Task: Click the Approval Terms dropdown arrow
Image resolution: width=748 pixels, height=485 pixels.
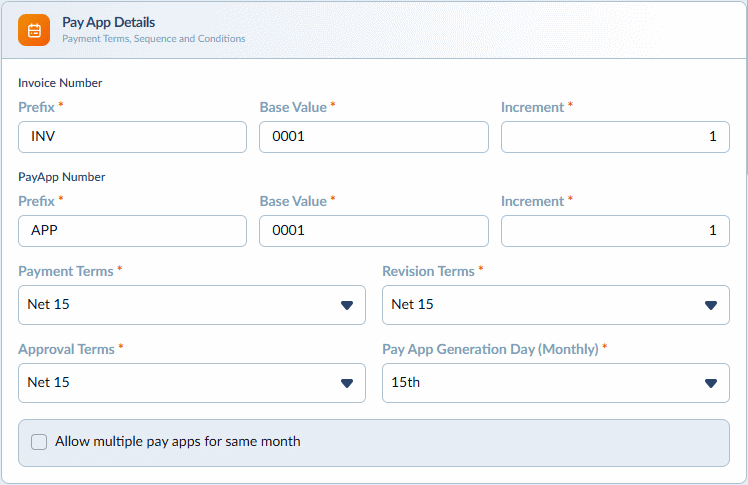Action: (347, 383)
